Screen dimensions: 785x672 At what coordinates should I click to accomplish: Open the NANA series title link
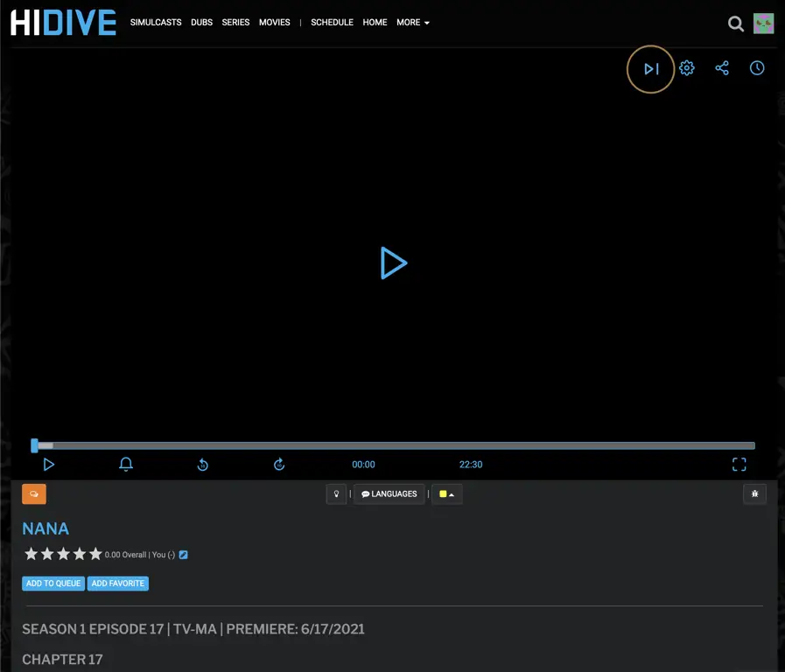46,528
